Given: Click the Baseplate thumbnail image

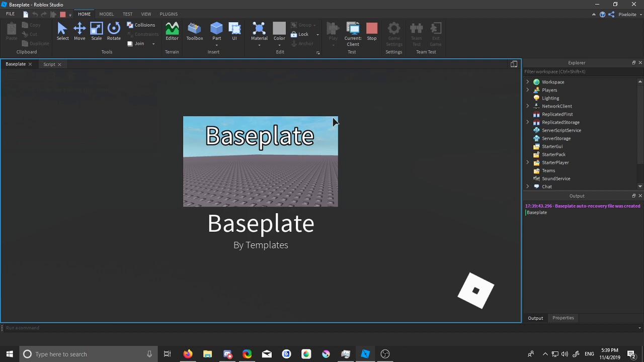Looking at the screenshot, I should (261, 161).
